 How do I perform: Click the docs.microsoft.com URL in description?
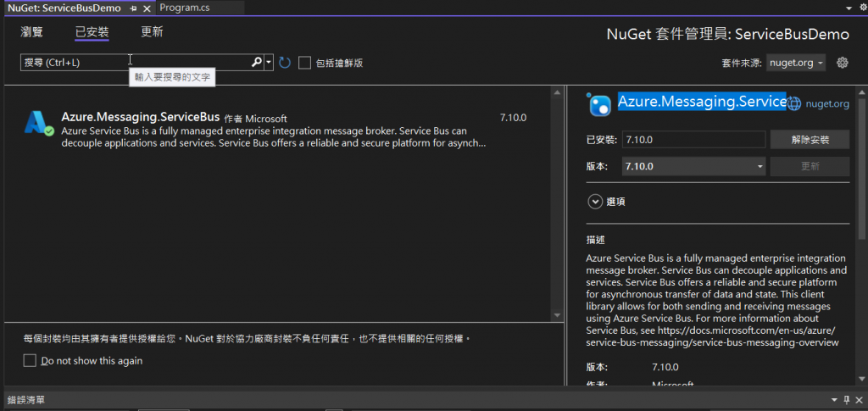tap(711, 336)
